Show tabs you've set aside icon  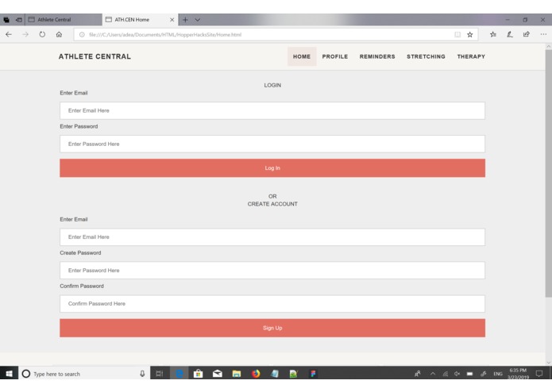click(x=6, y=20)
